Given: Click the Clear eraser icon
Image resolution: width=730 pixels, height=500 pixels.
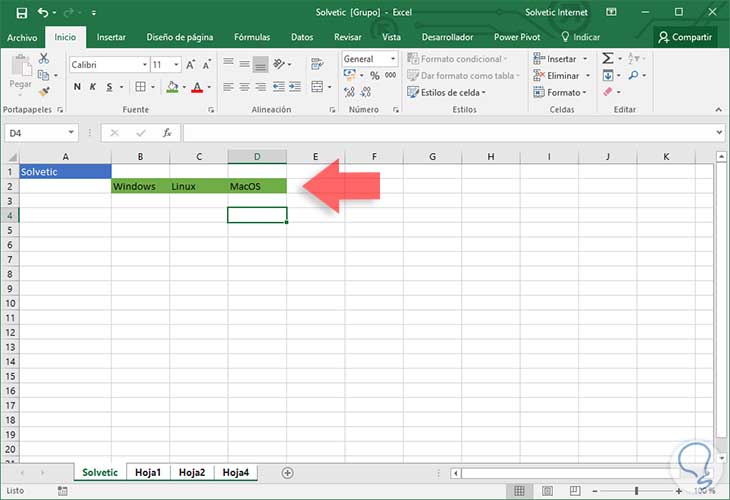Looking at the screenshot, I should [x=608, y=92].
